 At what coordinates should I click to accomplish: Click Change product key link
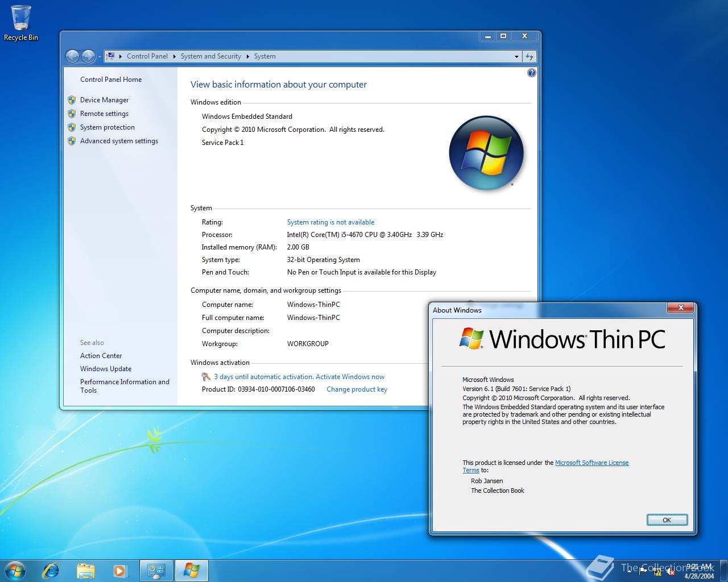[x=357, y=389]
